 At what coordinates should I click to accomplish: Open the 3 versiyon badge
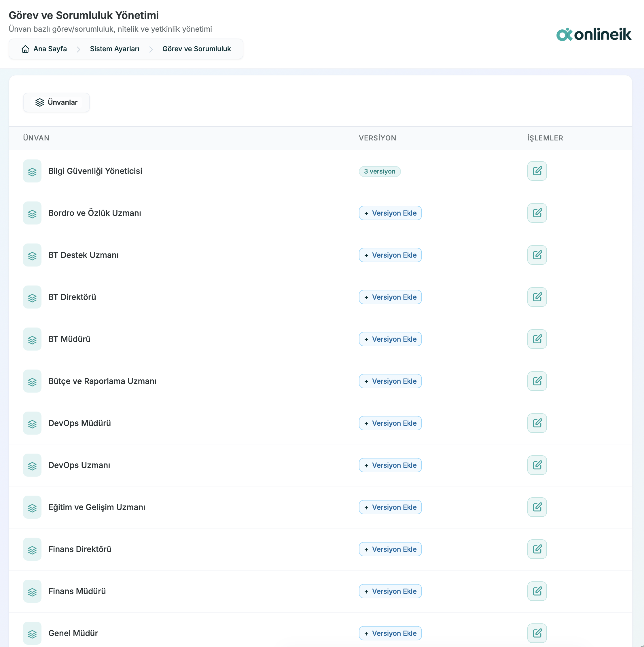click(379, 172)
